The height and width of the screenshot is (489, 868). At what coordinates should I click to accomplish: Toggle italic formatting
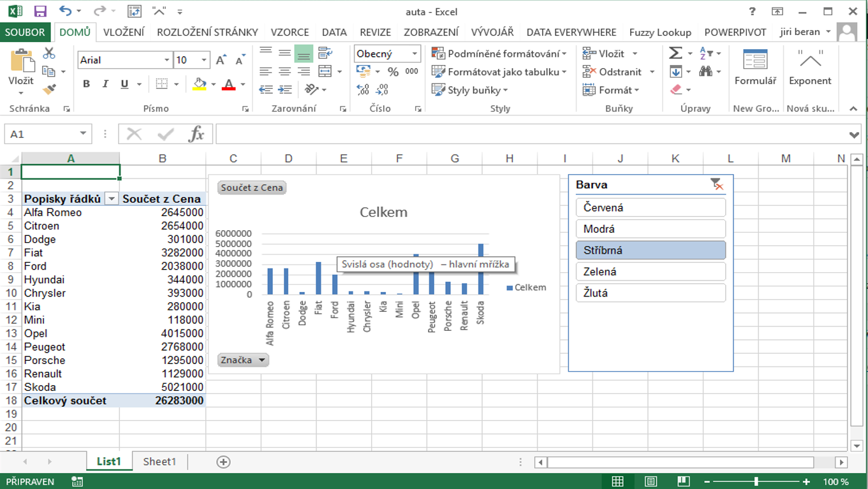[105, 84]
